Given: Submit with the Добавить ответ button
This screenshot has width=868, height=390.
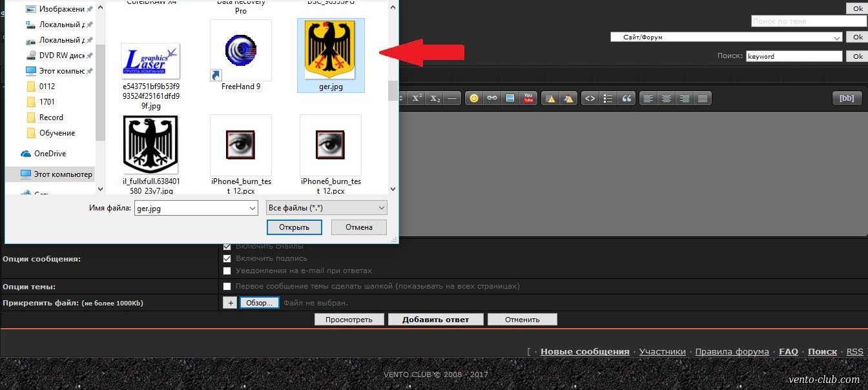Looking at the screenshot, I should pyautogui.click(x=435, y=320).
